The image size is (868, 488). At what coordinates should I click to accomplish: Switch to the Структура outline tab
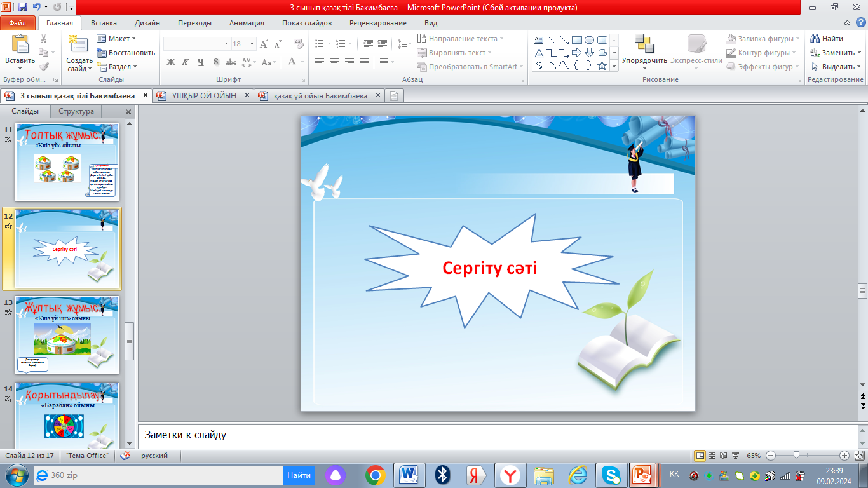76,111
